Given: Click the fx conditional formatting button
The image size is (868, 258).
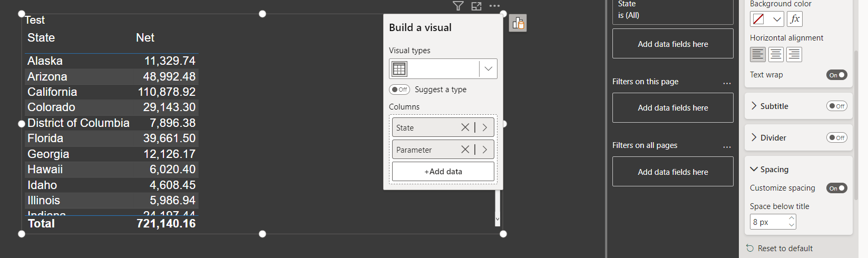Looking at the screenshot, I should tap(795, 19).
